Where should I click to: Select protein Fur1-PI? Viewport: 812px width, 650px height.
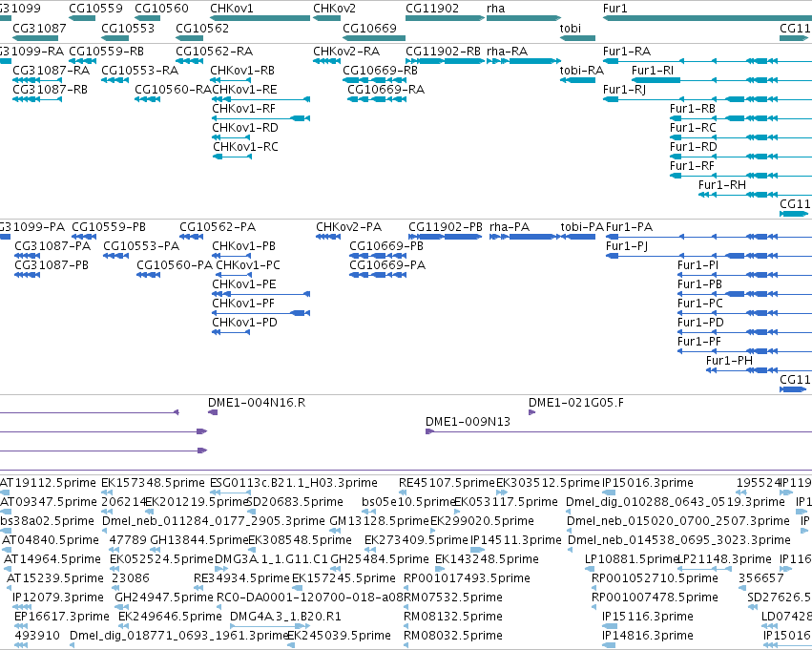[x=697, y=265]
